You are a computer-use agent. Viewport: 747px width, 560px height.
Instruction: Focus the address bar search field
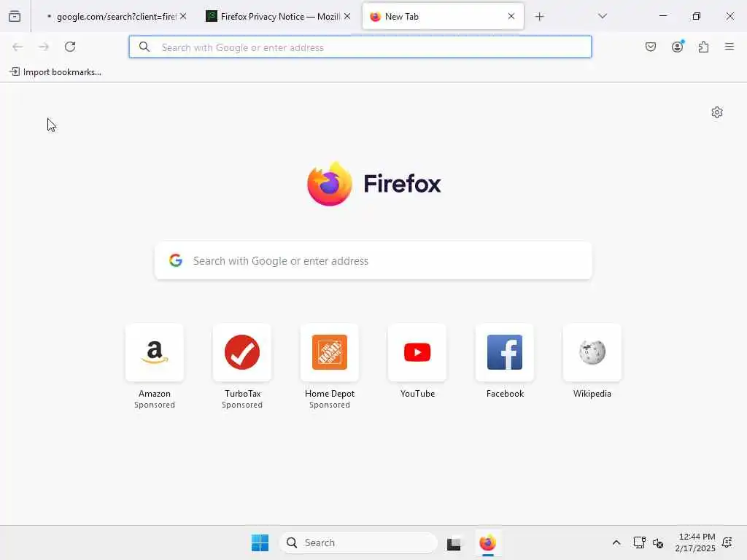pos(360,47)
